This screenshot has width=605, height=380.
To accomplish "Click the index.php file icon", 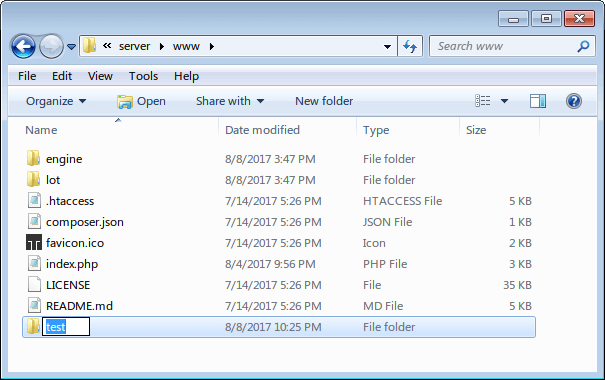I will point(34,263).
